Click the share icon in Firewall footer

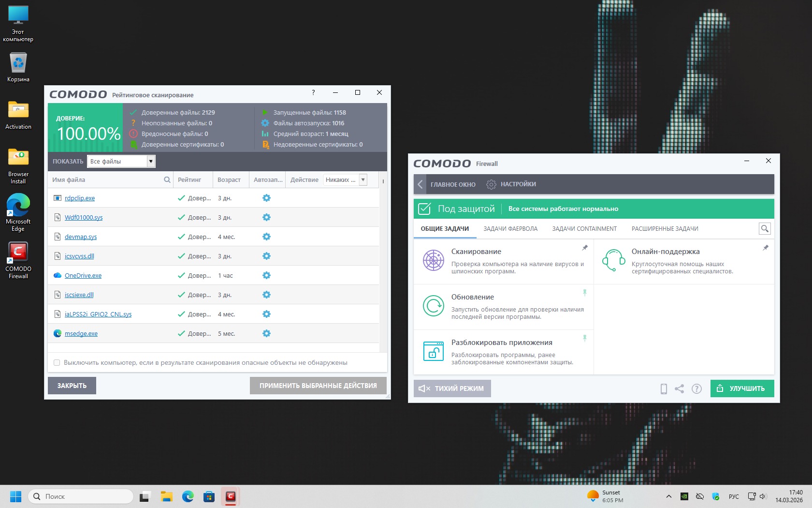tap(679, 388)
